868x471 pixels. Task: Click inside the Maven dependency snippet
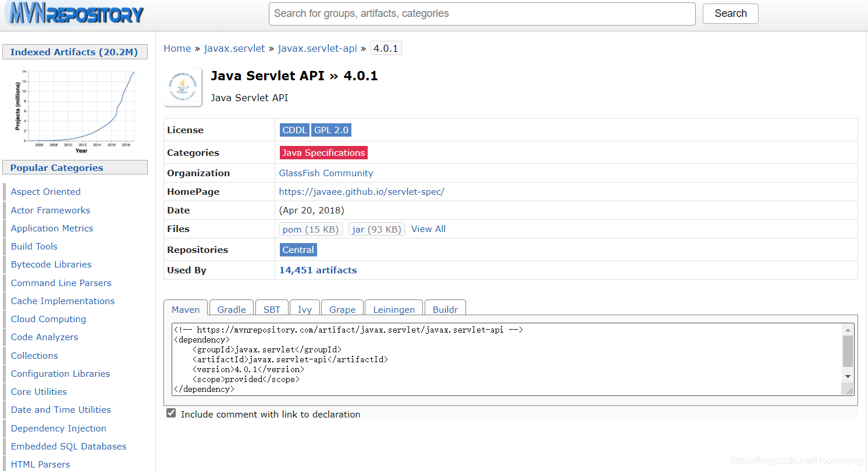(x=507, y=359)
